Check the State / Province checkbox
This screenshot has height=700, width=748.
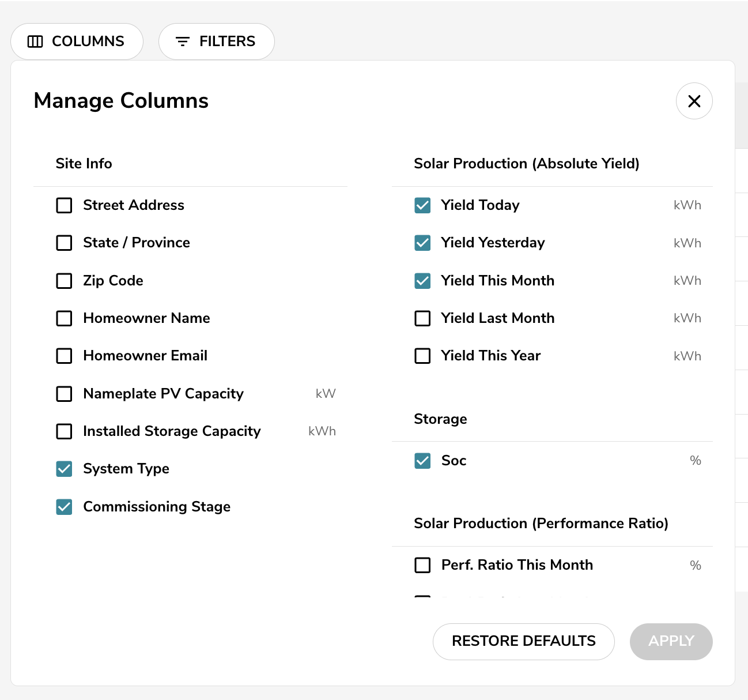point(64,243)
